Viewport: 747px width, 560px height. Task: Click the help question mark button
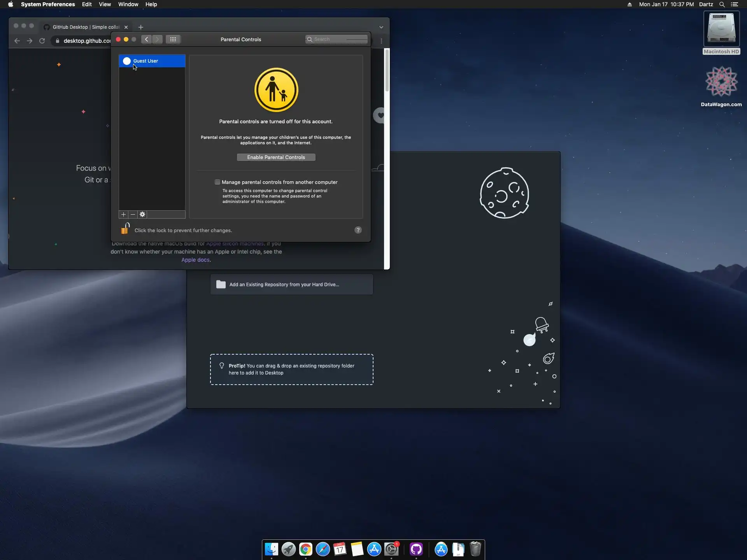click(358, 230)
